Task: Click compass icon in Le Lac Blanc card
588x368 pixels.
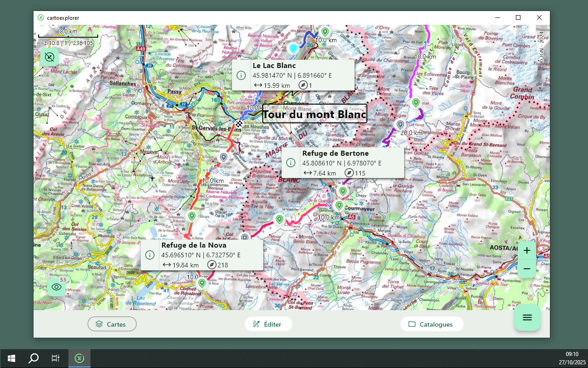Action: (303, 85)
